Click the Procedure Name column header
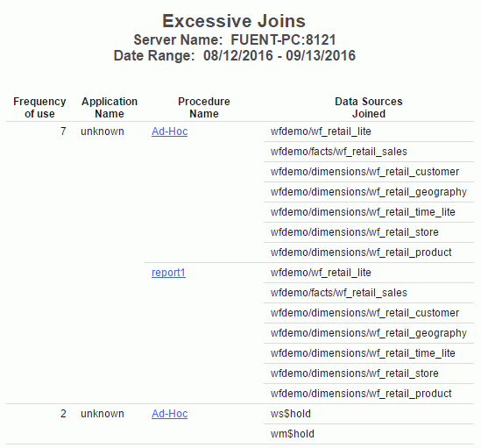Screen dimensions: 481x448 (204, 108)
